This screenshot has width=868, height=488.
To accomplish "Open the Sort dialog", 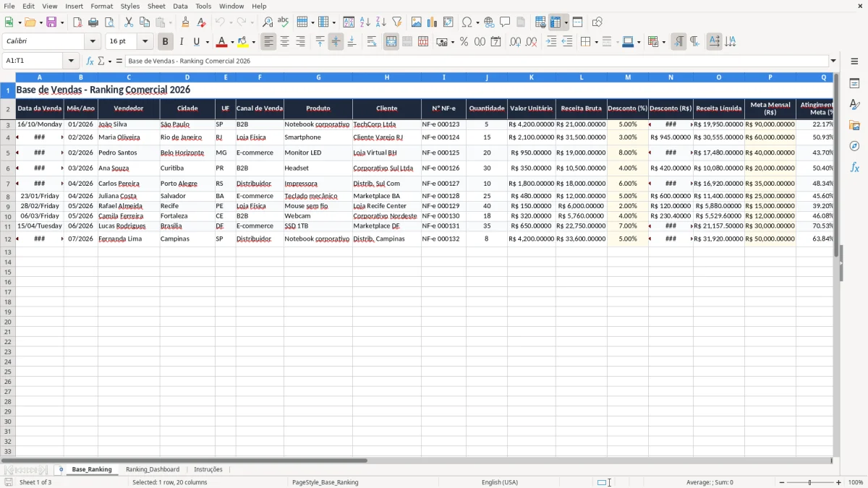I will (x=349, y=22).
